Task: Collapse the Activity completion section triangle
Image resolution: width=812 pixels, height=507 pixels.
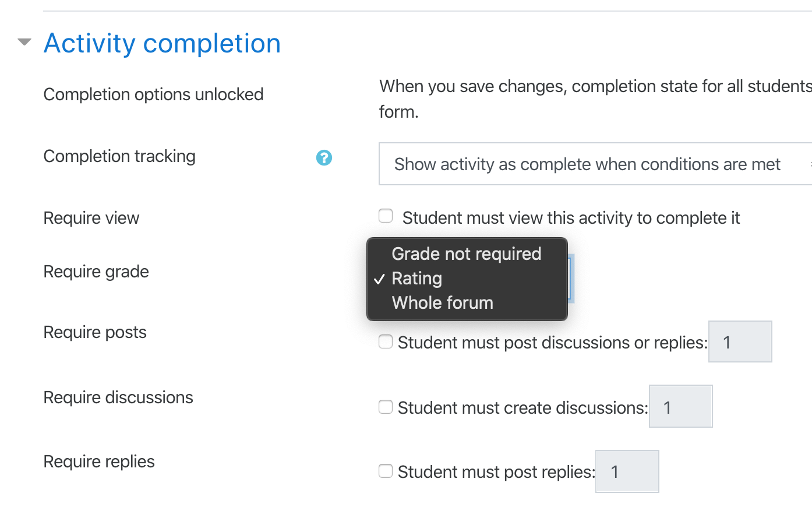Action: (x=24, y=42)
